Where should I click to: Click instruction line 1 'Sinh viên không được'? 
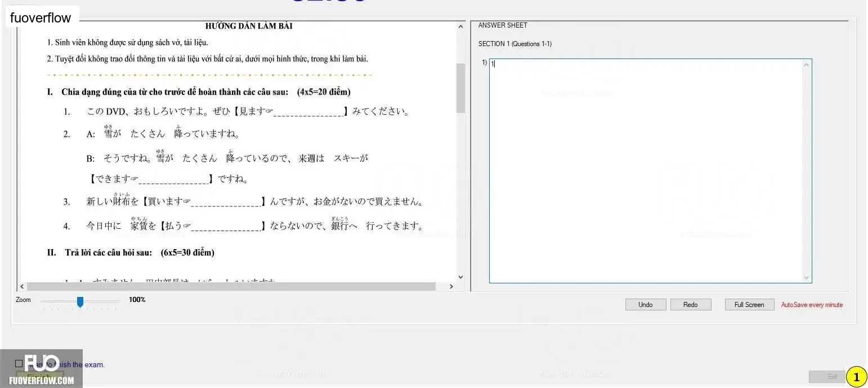pos(128,42)
